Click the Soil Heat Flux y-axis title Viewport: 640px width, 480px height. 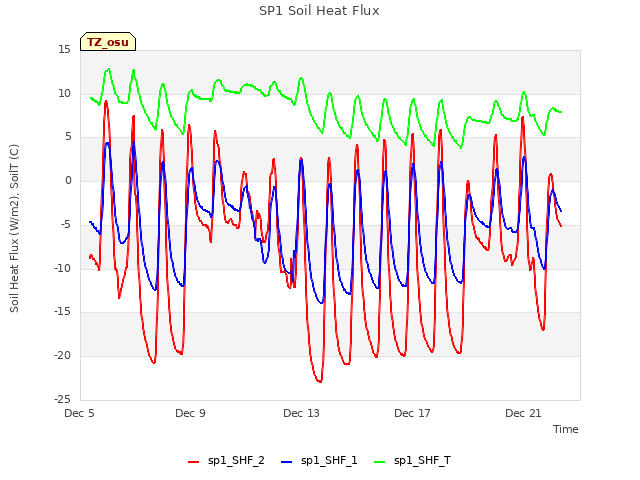coord(14,228)
